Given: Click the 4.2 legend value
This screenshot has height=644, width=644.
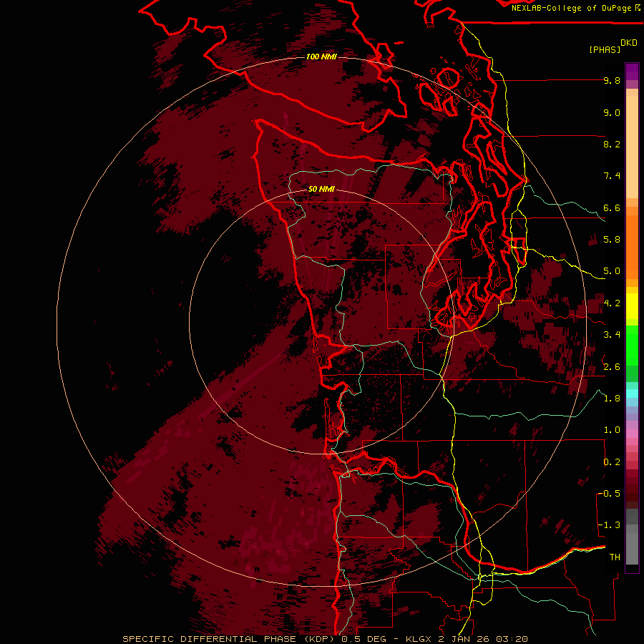Looking at the screenshot, I should coord(612,303).
